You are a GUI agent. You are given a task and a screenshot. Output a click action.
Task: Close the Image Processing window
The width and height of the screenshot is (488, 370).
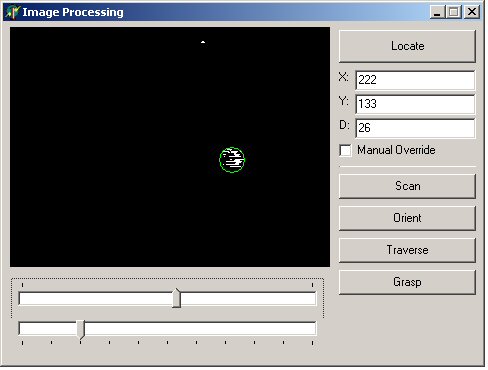click(x=472, y=12)
